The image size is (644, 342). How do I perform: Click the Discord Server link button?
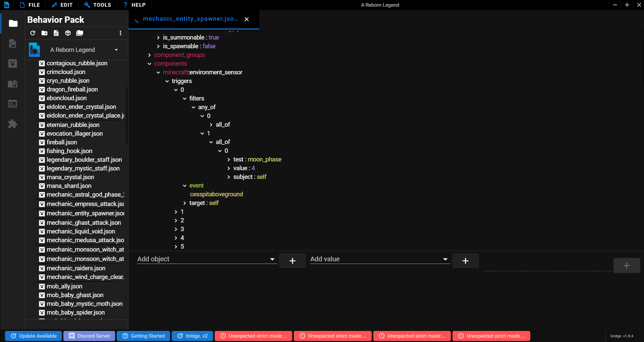coord(89,336)
